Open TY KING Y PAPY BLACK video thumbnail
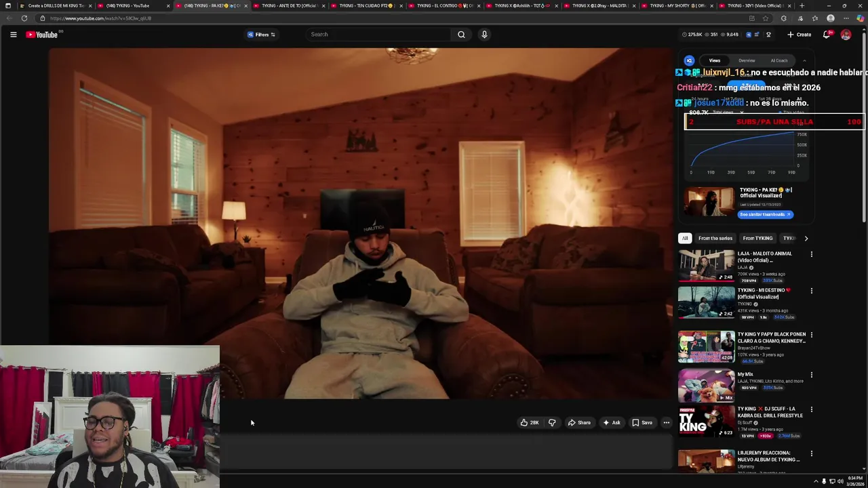 tap(707, 347)
